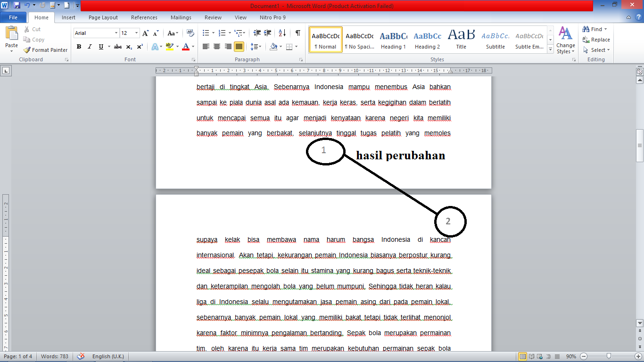The height and width of the screenshot is (362, 644).
Task: Open the Select dropdown
Action: click(x=597, y=50)
